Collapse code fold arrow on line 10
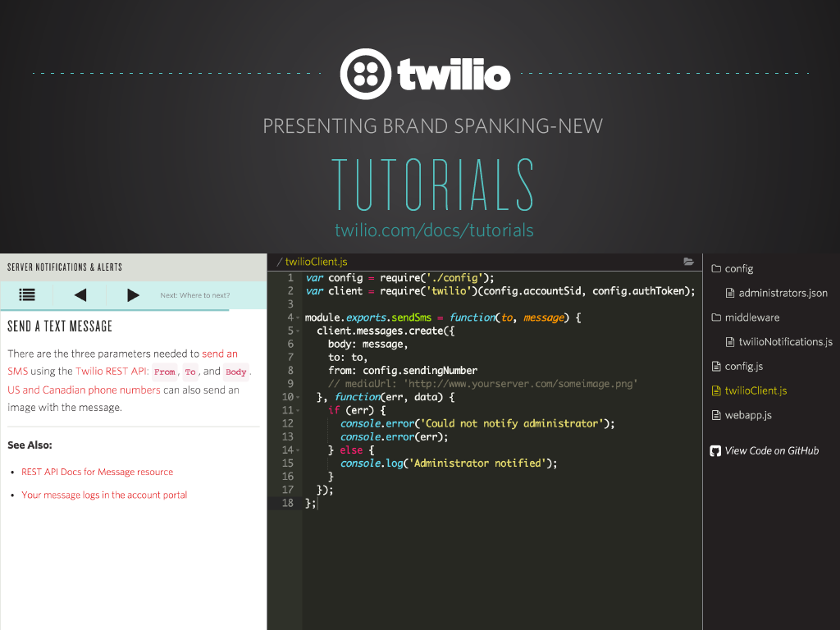This screenshot has width=840, height=630. 298,398
